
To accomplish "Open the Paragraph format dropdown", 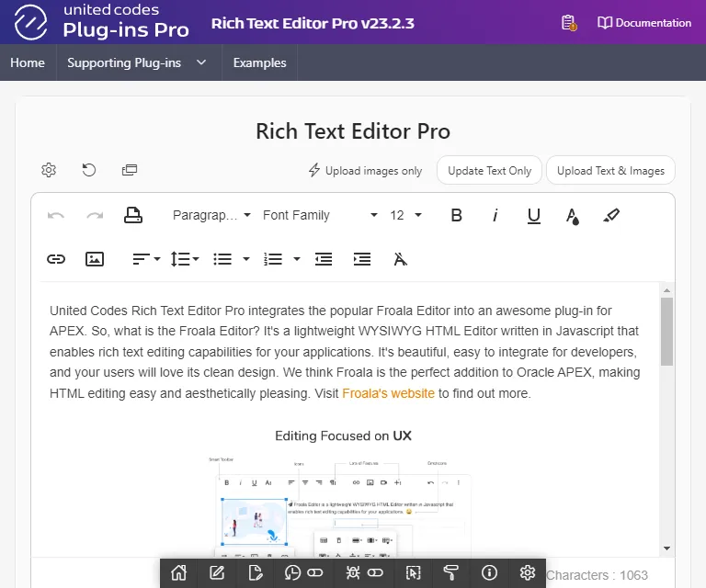I will 211,215.
